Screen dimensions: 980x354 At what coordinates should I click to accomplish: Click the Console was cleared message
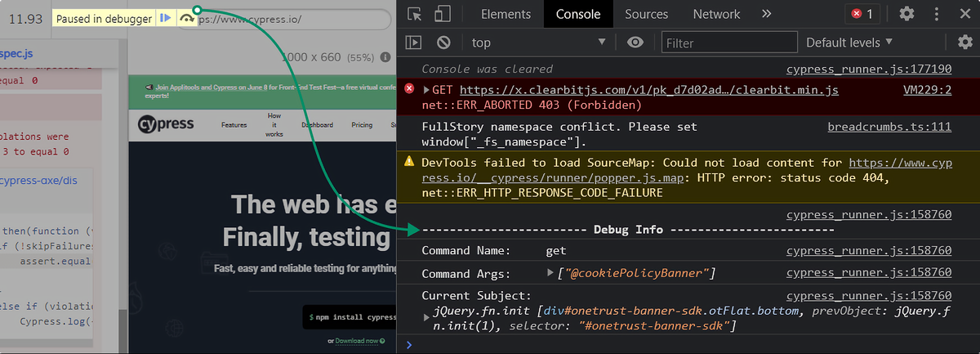[487, 69]
